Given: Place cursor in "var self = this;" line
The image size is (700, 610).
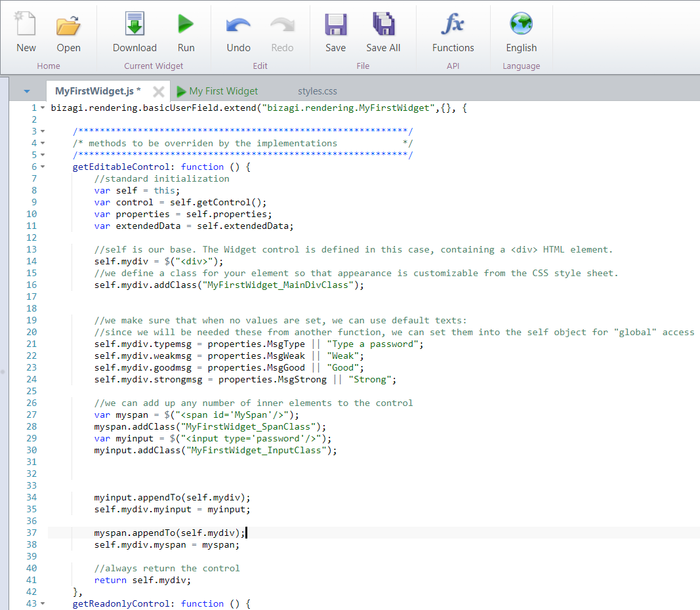Looking at the screenshot, I should coord(136,190).
